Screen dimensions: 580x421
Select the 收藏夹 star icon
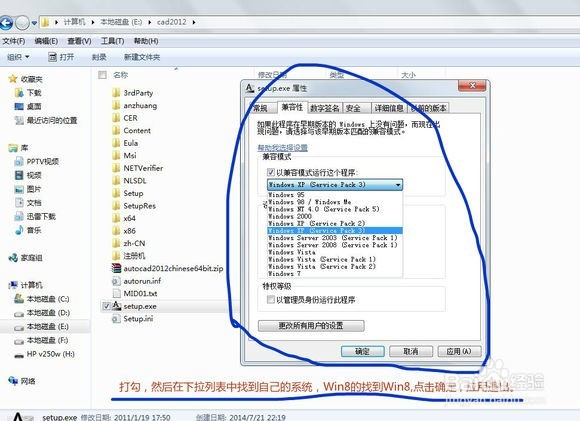tap(13, 79)
